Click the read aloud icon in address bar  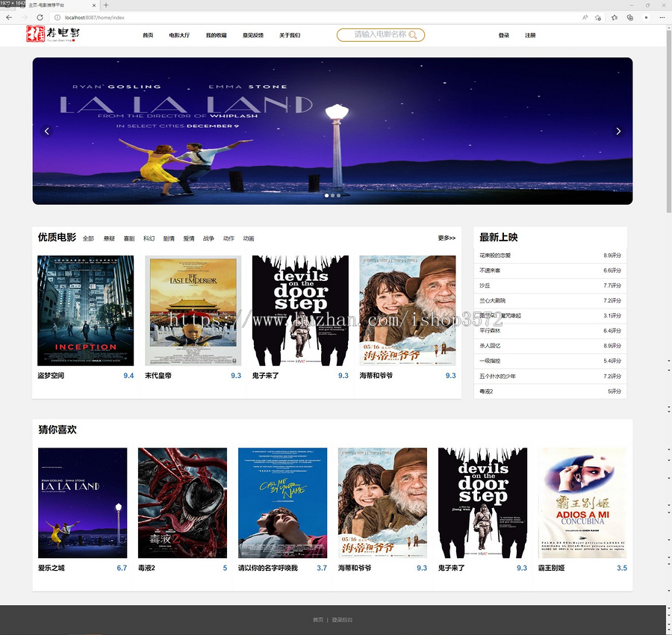click(585, 18)
